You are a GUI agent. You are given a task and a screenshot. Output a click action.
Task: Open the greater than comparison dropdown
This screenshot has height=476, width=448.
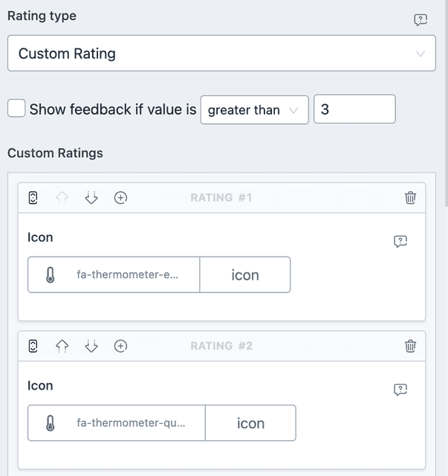tap(255, 109)
